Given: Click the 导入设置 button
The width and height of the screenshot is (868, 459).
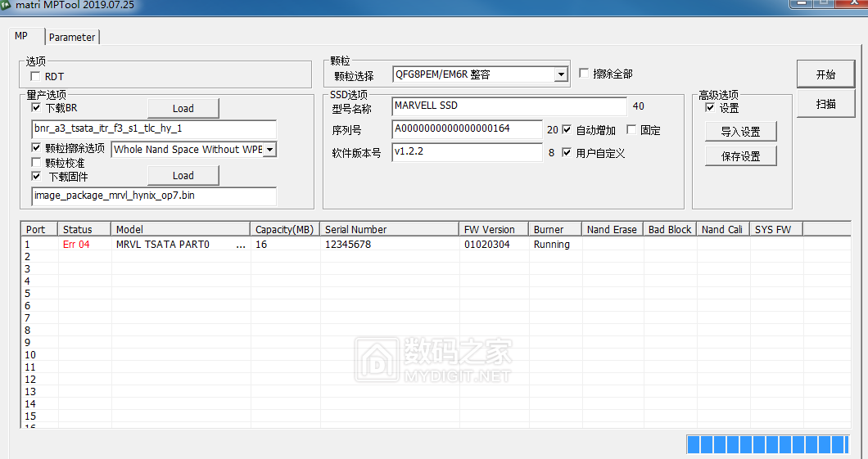Looking at the screenshot, I should point(740,132).
